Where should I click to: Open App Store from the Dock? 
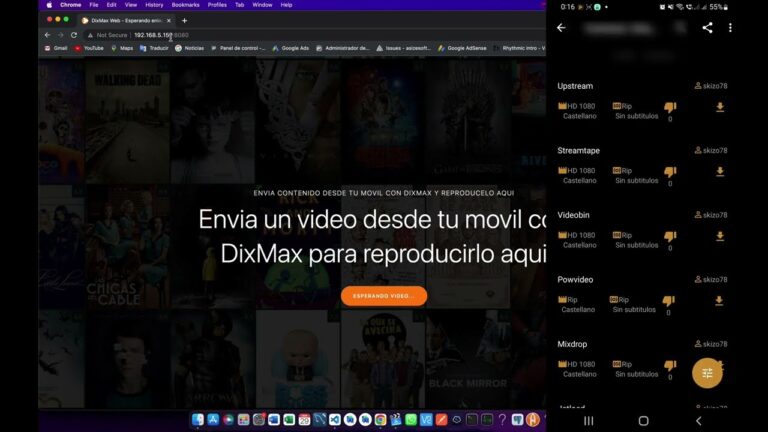point(213,419)
